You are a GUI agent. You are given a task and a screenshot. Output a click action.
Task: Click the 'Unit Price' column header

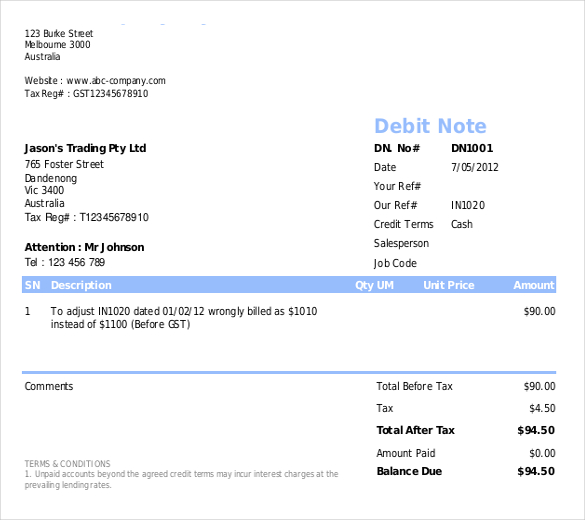tap(448, 285)
